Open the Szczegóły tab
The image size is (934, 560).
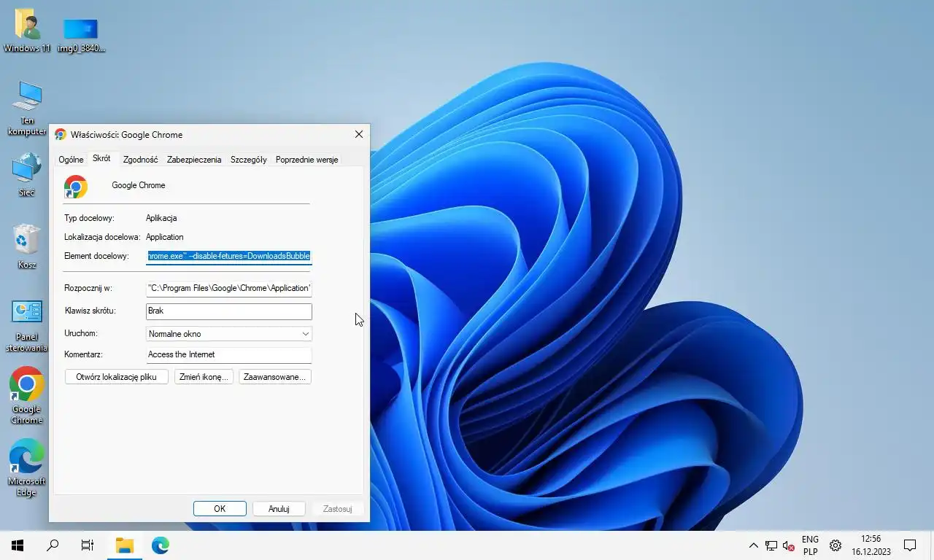[x=249, y=160]
